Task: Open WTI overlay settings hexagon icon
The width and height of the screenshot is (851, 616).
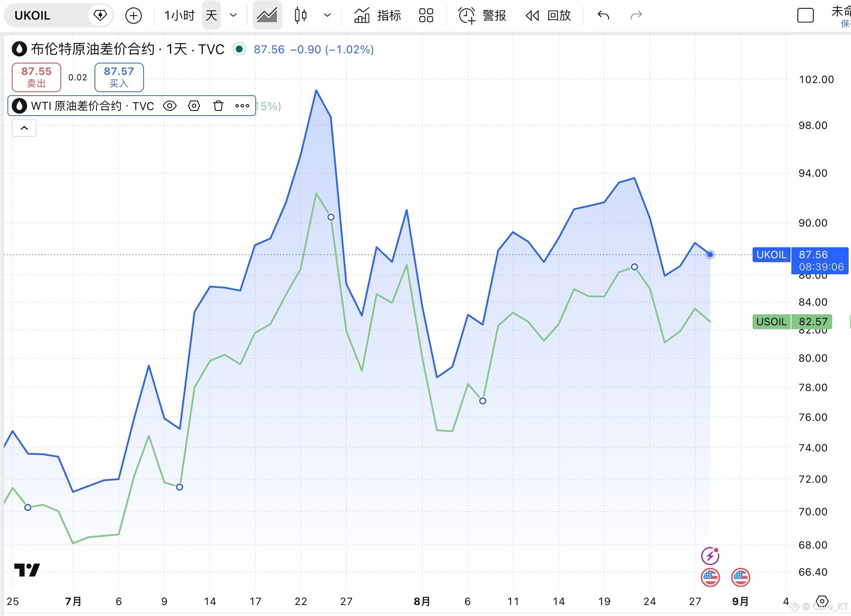Action: point(194,106)
